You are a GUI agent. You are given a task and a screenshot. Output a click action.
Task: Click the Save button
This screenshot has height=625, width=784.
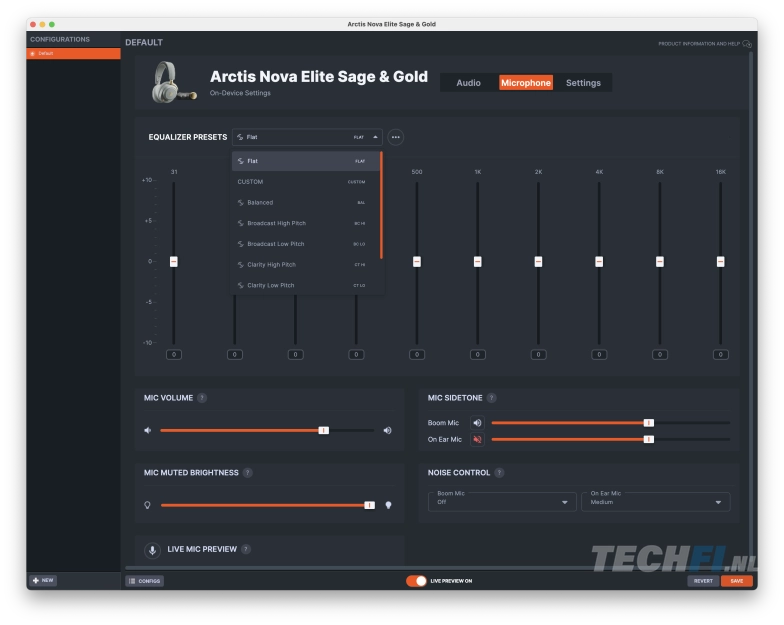pyautogui.click(x=736, y=581)
